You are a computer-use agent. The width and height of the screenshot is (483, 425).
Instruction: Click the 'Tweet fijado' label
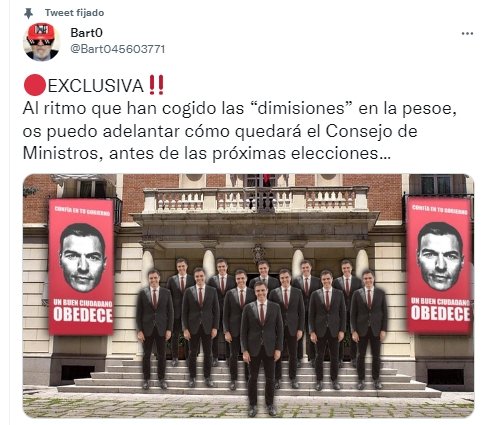pyautogui.click(x=74, y=13)
